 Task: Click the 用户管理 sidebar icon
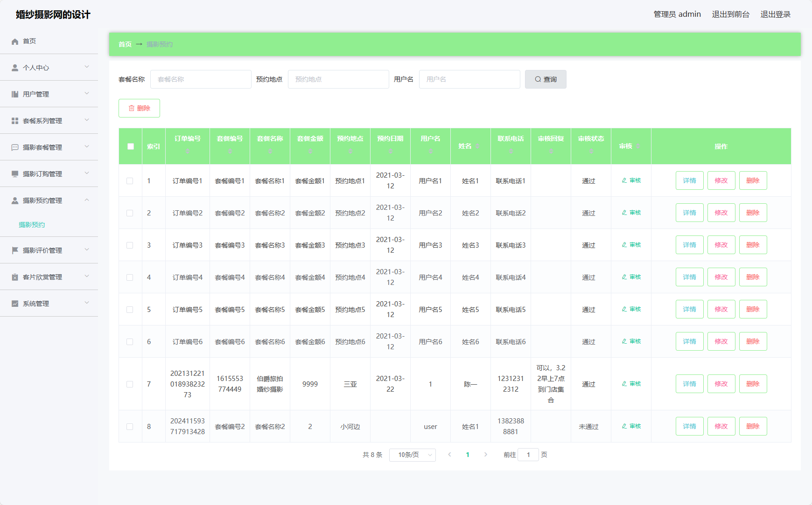tap(15, 94)
